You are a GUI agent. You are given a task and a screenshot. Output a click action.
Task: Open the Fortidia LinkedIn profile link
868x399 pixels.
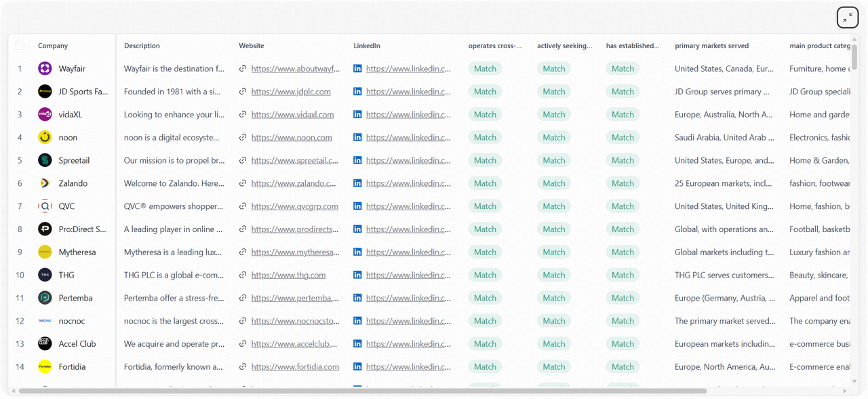(x=408, y=367)
